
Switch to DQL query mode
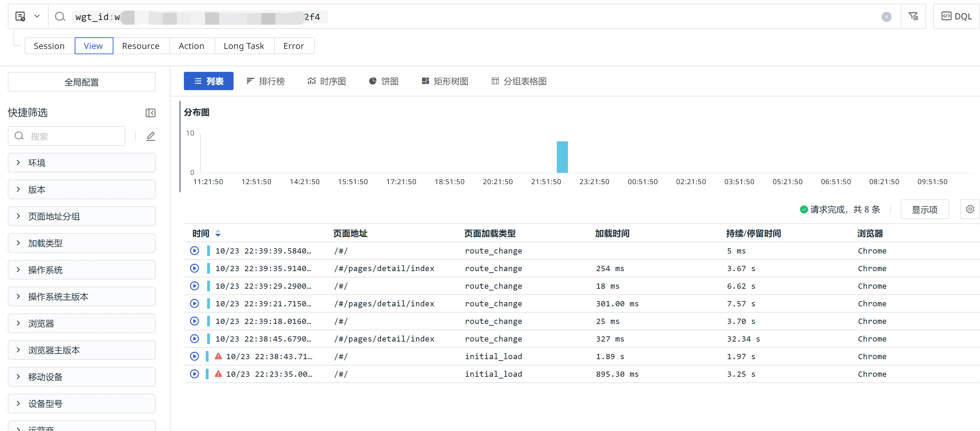click(x=956, y=16)
